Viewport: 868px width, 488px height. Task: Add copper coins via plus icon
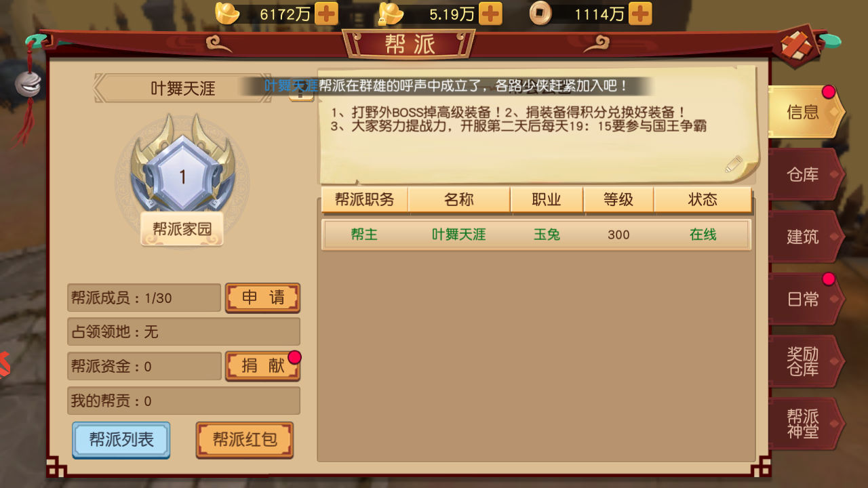[x=639, y=14]
